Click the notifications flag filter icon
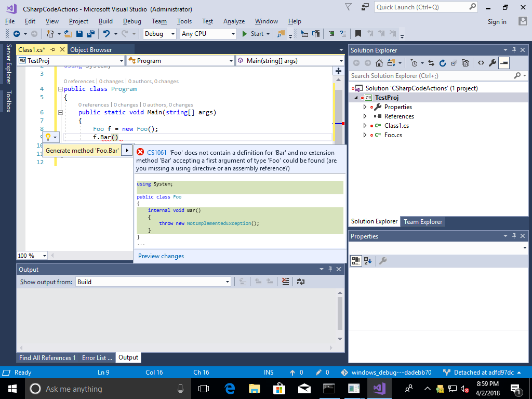The height and width of the screenshot is (399, 532). pos(348,7)
